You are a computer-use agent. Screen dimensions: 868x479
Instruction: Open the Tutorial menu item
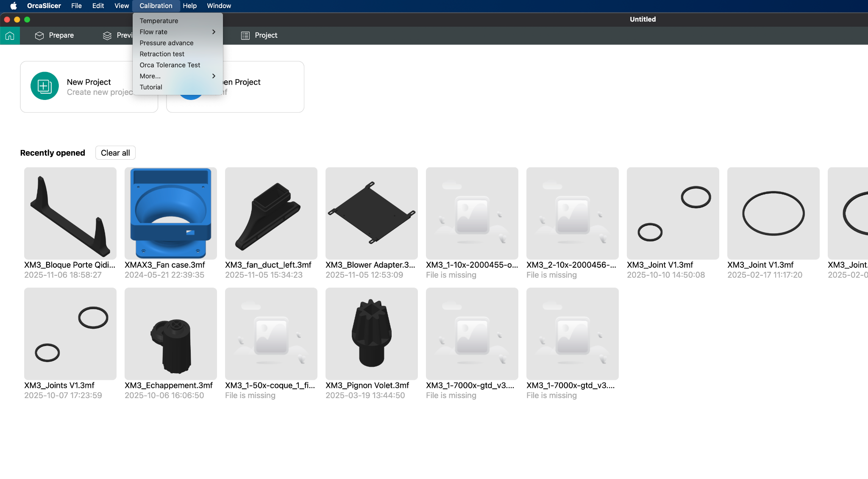tap(151, 87)
